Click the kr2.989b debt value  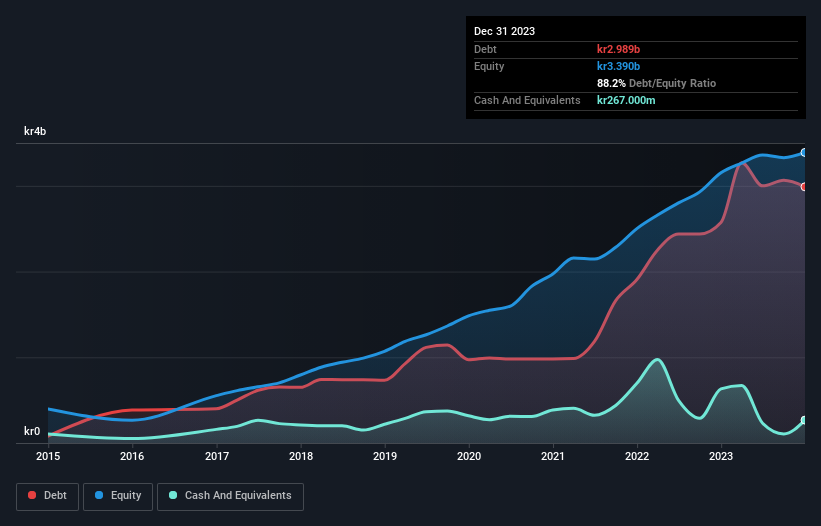(618, 49)
